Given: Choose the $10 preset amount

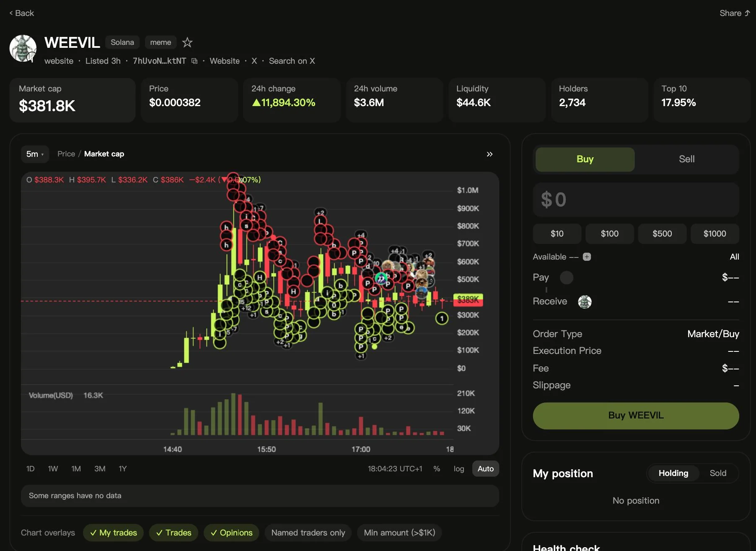Looking at the screenshot, I should click(557, 234).
